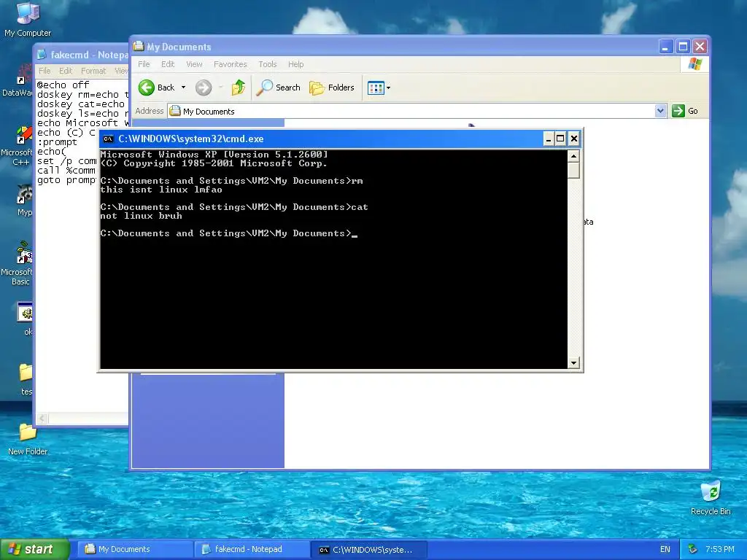Open New Folder on the desktop
This screenshot has height=560, width=747.
click(28, 440)
